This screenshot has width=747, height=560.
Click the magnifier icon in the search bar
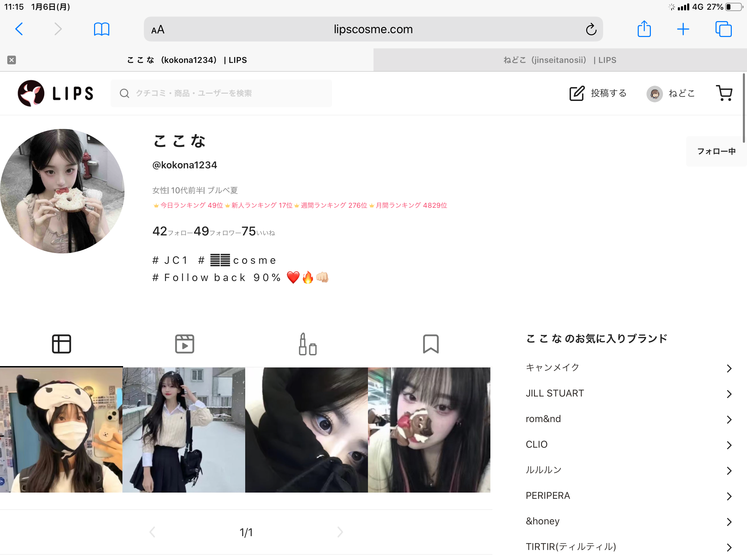[124, 93]
